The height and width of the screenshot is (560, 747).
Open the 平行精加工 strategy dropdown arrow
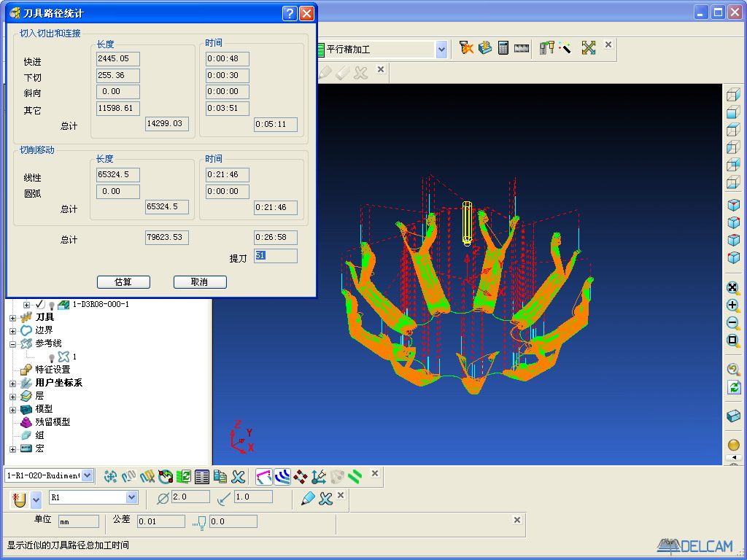click(x=441, y=50)
